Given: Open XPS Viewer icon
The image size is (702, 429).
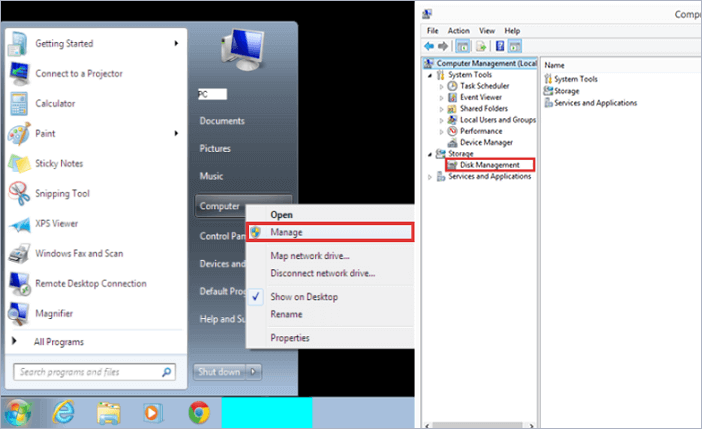Looking at the screenshot, I should [19, 224].
